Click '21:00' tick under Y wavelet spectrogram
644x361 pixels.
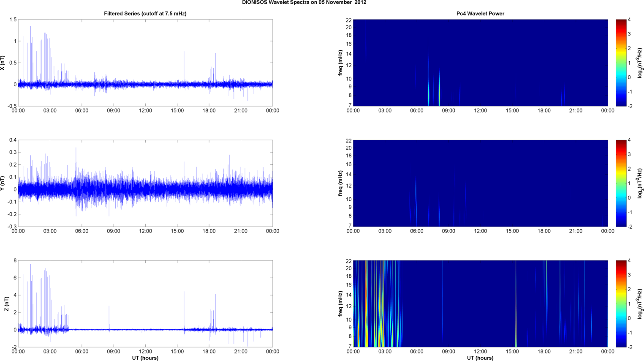(x=576, y=231)
